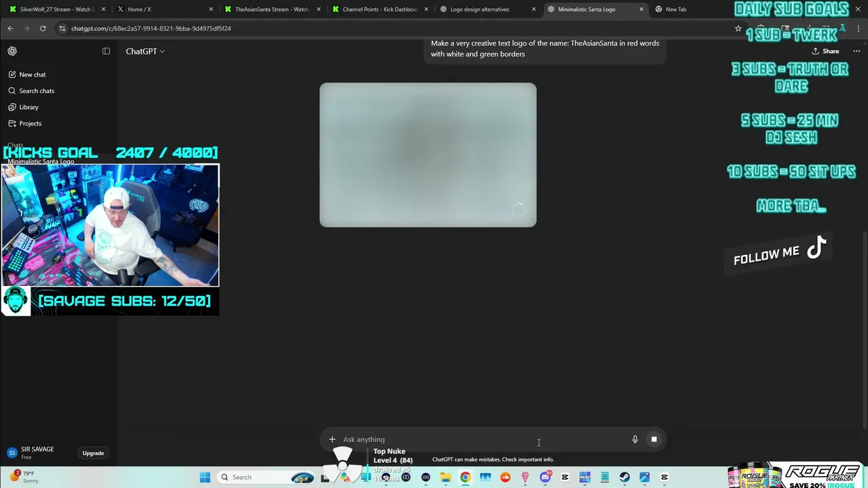Image resolution: width=868 pixels, height=488 pixels.
Task: View site information icon in address bar
Action: point(62,28)
